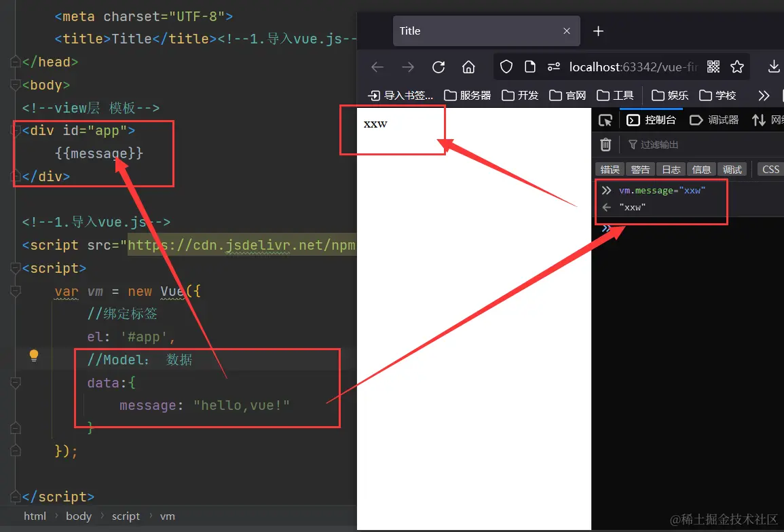The image size is (784, 532).
Task: Click the {{message}} template text
Action: point(99,153)
